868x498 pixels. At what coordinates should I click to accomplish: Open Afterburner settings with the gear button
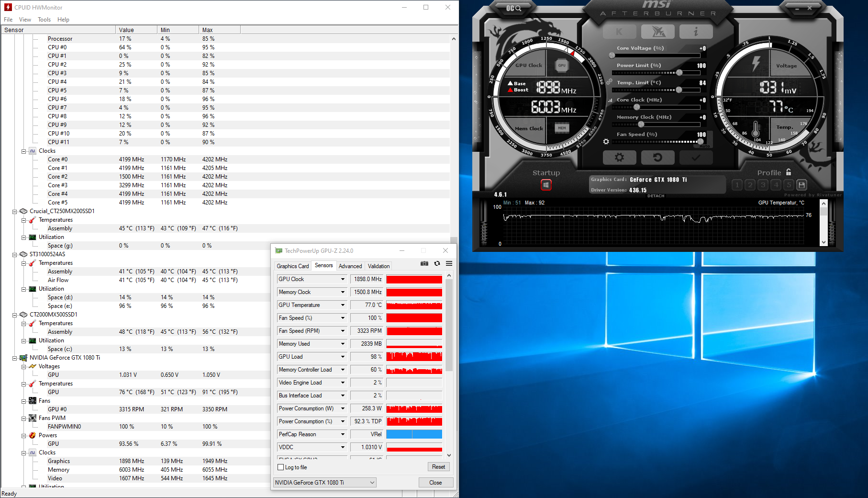[x=620, y=157]
